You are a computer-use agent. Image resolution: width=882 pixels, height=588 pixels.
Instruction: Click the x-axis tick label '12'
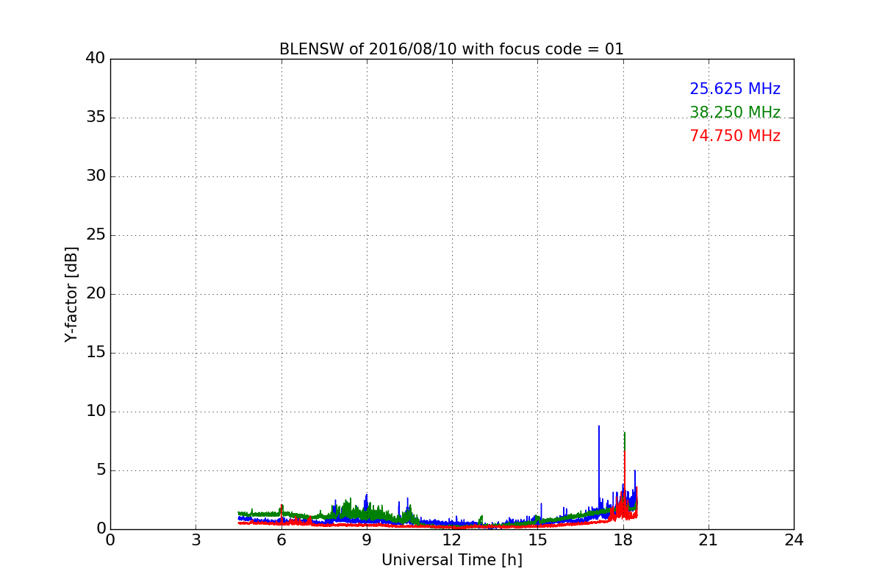pos(452,539)
